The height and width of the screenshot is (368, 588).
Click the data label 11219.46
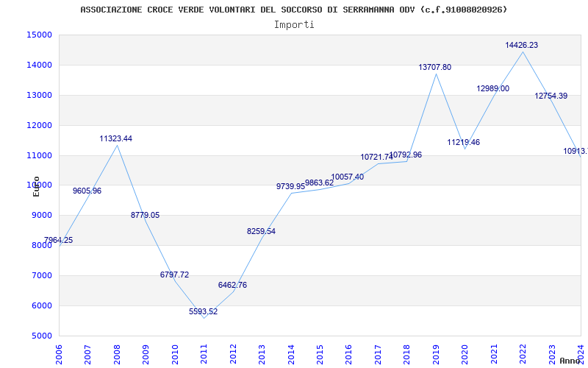tap(464, 142)
